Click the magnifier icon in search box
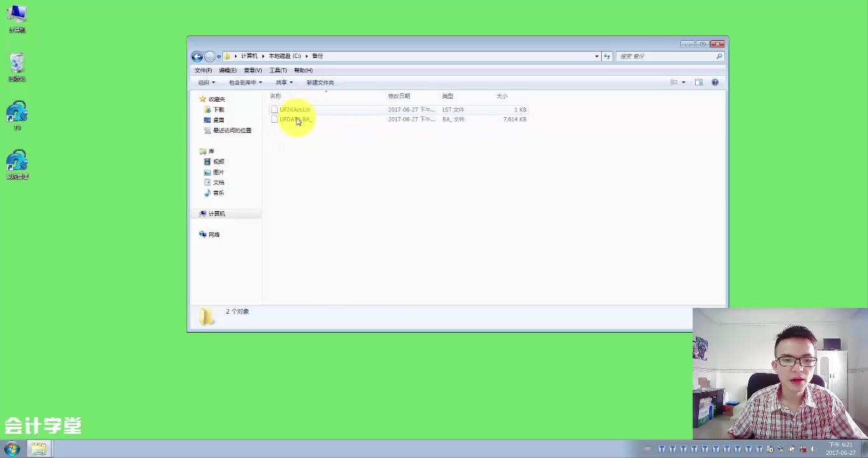Screen dimensions: 868x458 tap(719, 56)
